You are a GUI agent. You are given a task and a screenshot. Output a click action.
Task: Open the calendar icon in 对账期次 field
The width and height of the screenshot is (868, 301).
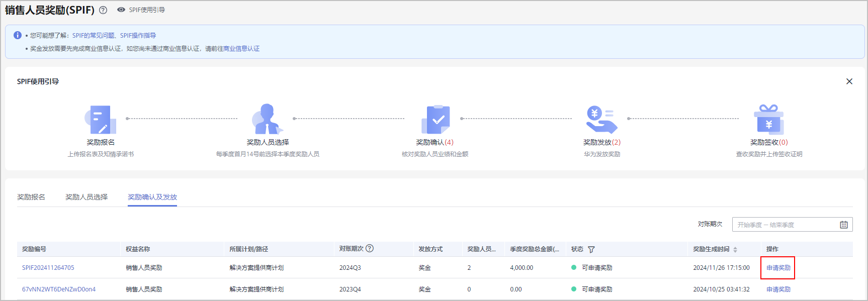(843, 225)
